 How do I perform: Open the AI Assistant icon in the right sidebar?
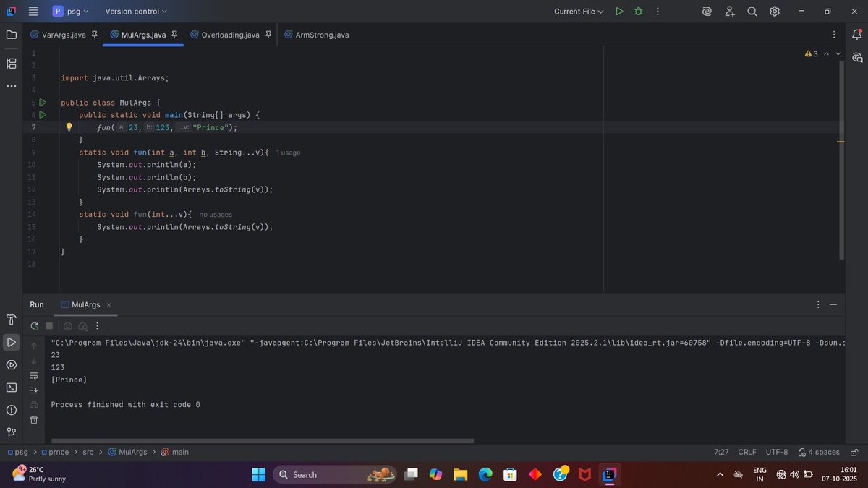[x=857, y=58]
